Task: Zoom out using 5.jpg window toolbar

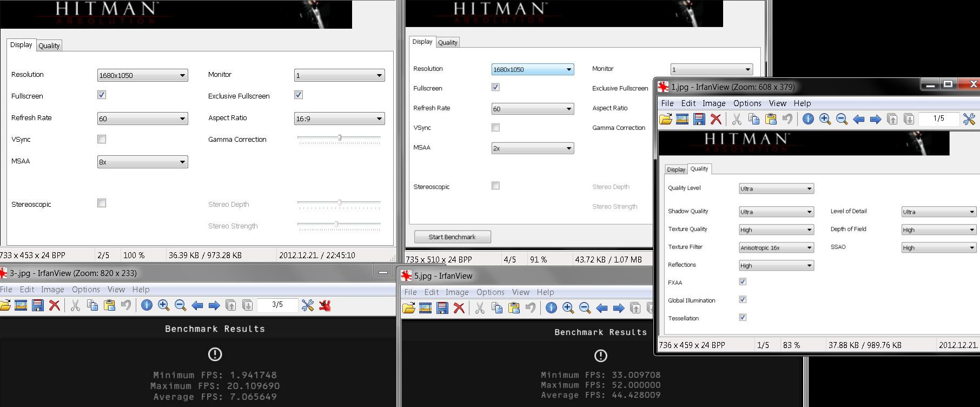Action: pos(585,308)
